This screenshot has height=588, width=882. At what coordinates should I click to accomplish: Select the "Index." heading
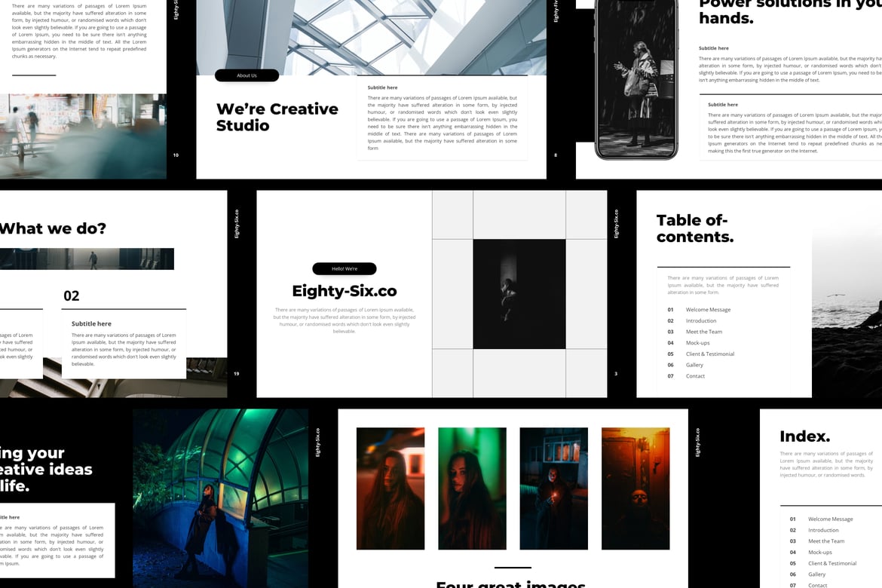click(805, 436)
